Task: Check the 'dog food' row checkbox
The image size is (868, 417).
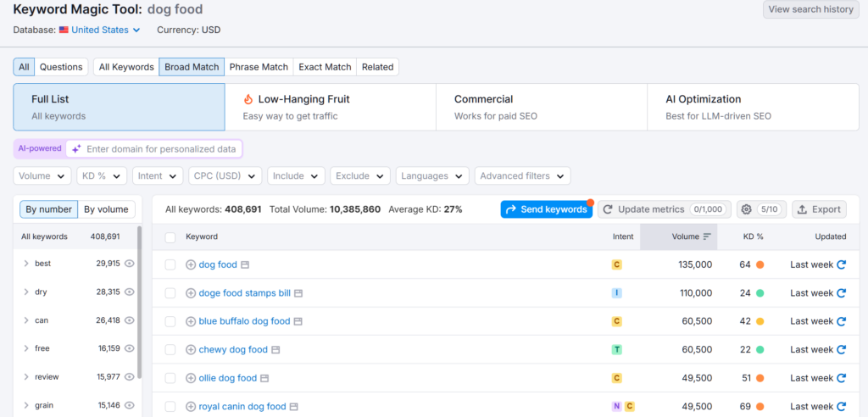Action: (x=170, y=264)
